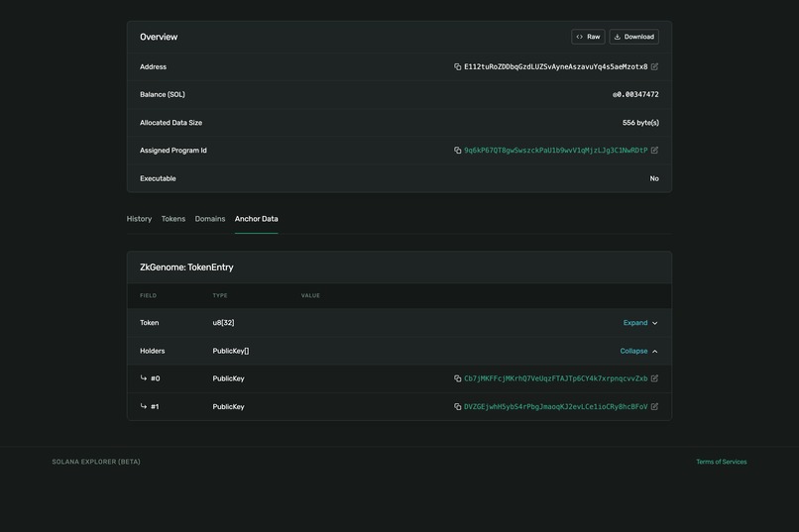Viewport: 799px width, 532px height.
Task: Open the Assigned Program Id address link
Action: coord(555,151)
